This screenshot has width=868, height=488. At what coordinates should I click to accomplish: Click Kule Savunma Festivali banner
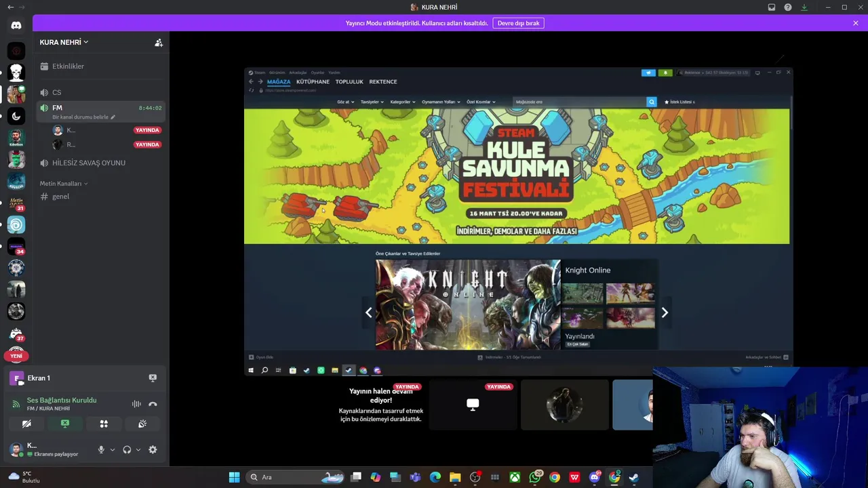click(517, 176)
